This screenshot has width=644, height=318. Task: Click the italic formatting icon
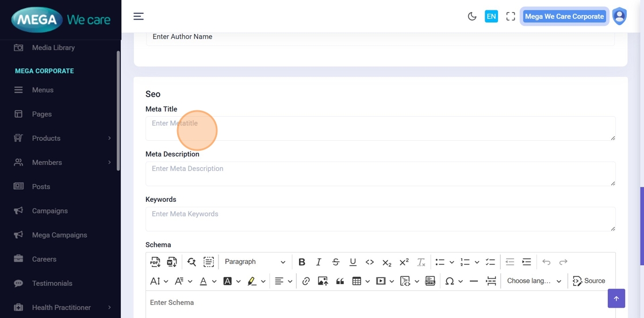tap(319, 262)
